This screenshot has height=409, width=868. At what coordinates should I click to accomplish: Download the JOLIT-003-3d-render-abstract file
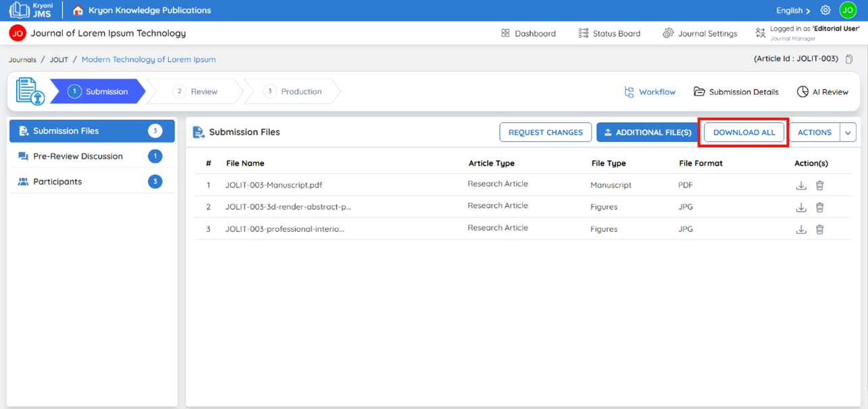(x=801, y=208)
